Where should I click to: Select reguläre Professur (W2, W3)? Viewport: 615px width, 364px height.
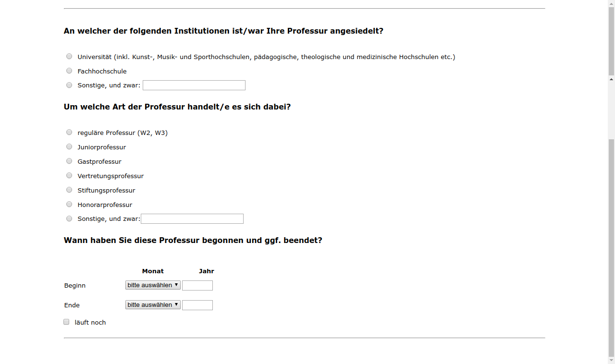pyautogui.click(x=69, y=133)
